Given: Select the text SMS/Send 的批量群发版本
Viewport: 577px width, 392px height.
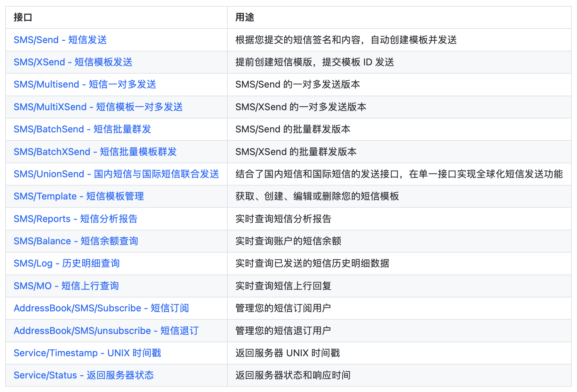Looking at the screenshot, I should click(293, 129).
